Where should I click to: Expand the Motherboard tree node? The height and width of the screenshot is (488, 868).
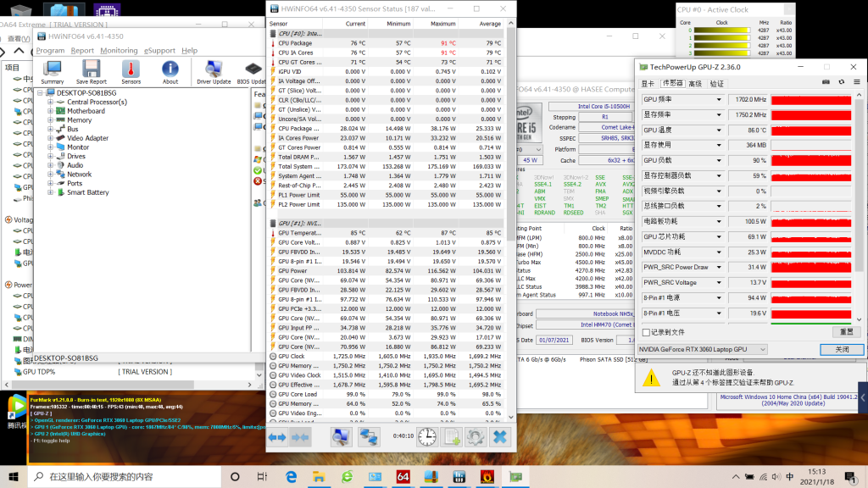[51, 111]
